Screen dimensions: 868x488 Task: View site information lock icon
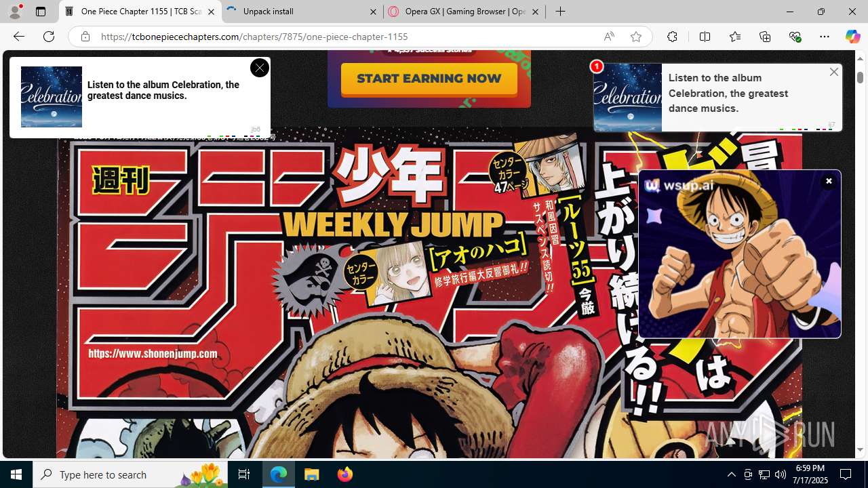[x=85, y=37]
